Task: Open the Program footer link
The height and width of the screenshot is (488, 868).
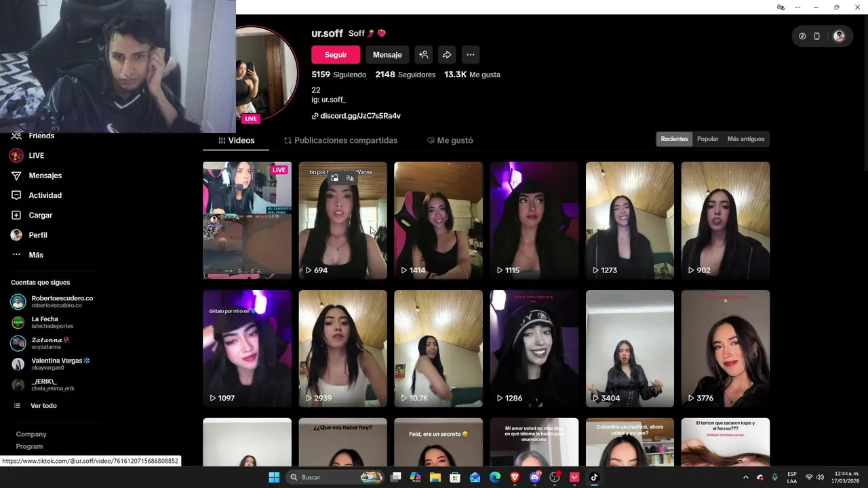Action: click(29, 447)
